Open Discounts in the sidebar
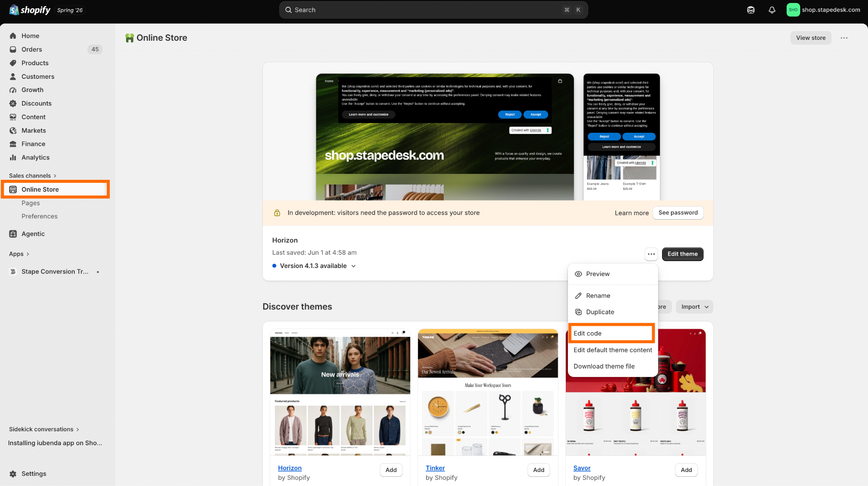 click(x=36, y=103)
